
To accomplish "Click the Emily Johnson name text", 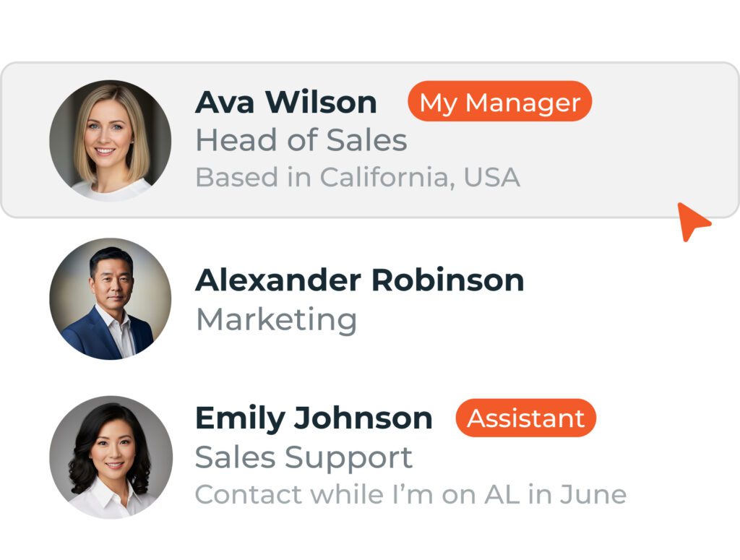I will (x=314, y=418).
